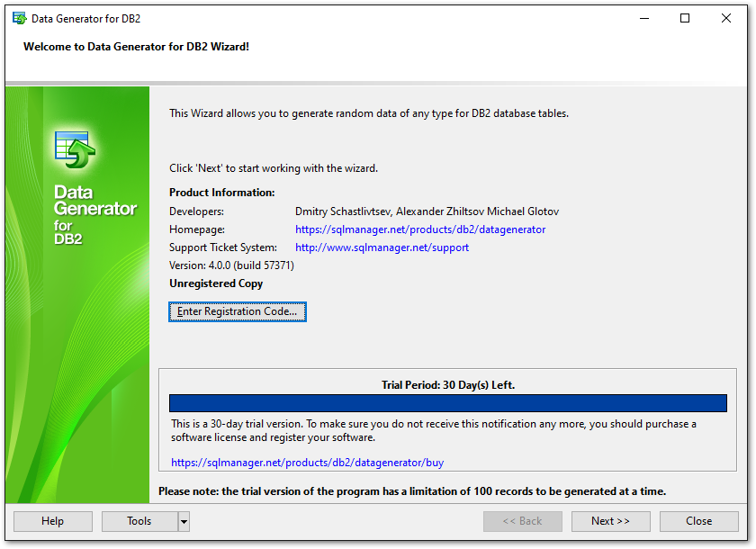
Task: Click the trial period progress bar
Action: point(448,403)
